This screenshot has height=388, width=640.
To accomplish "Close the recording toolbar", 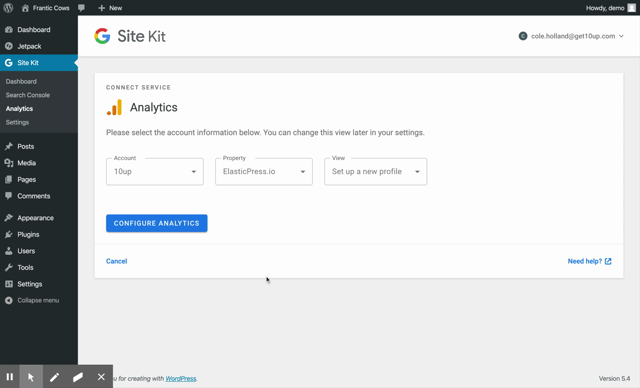I will (101, 377).
